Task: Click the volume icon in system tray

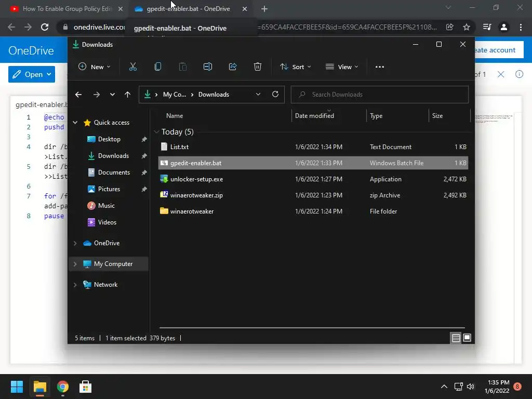Action: 471,387
